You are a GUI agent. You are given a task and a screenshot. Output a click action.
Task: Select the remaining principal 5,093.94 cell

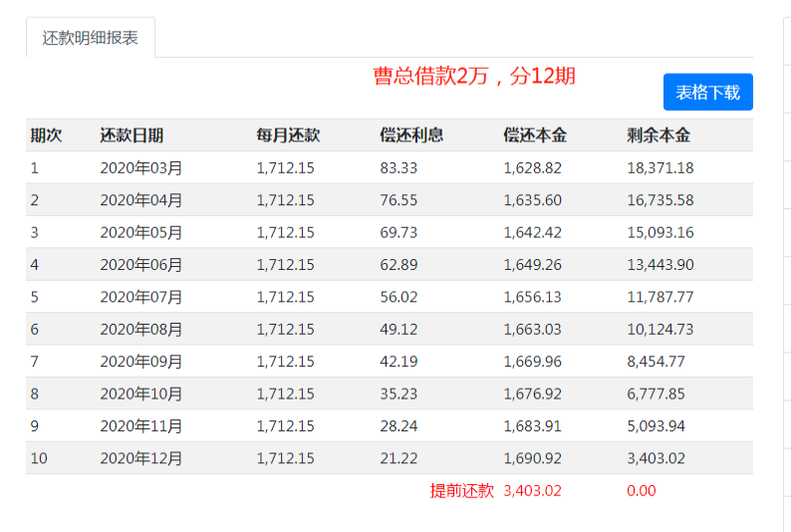(656, 426)
